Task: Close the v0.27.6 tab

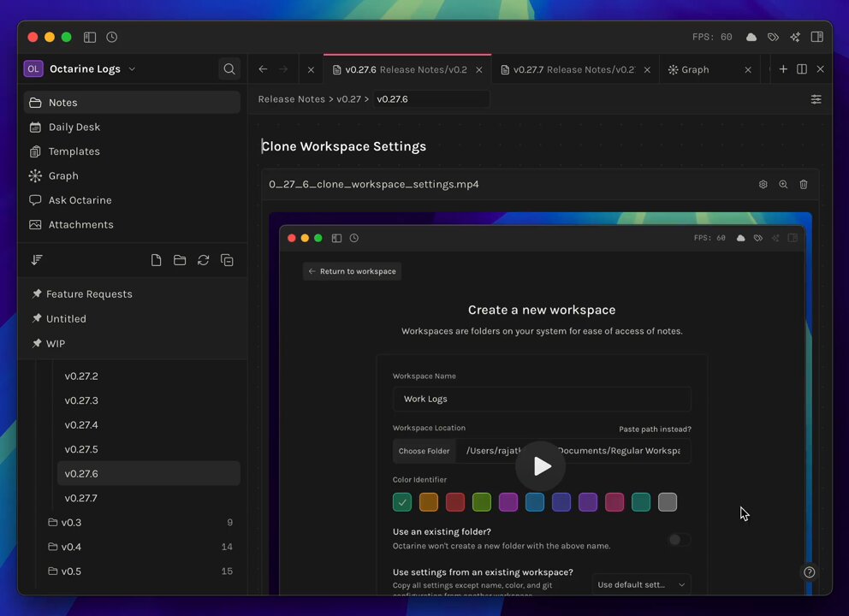Action: tap(479, 70)
